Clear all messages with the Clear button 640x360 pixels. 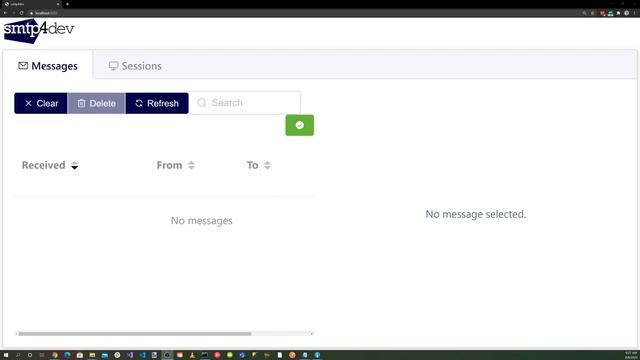(x=41, y=103)
